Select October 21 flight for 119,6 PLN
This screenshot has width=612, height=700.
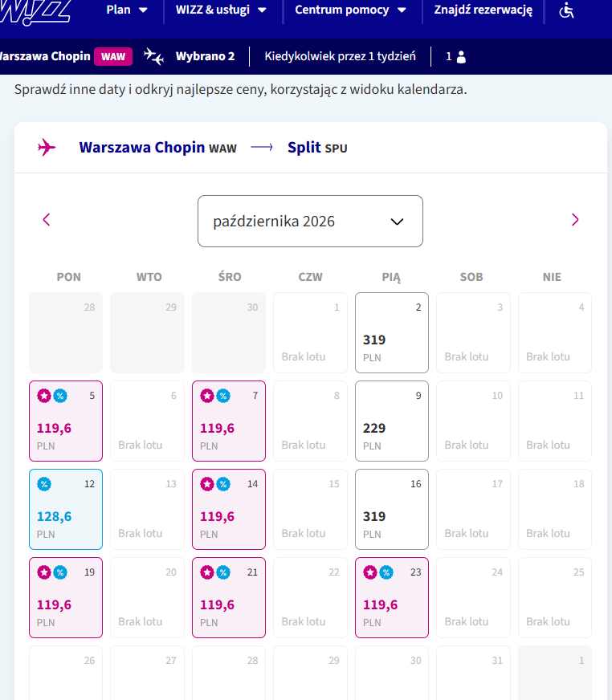click(229, 598)
